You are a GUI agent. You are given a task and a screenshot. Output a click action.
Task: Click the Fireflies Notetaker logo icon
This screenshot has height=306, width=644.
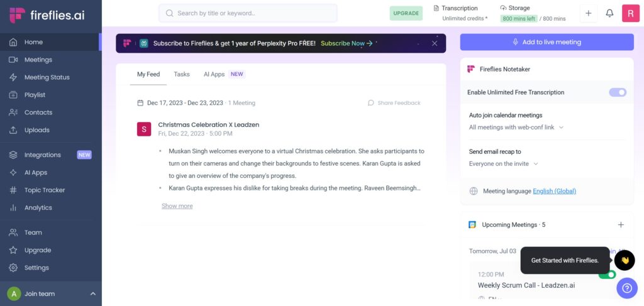471,69
